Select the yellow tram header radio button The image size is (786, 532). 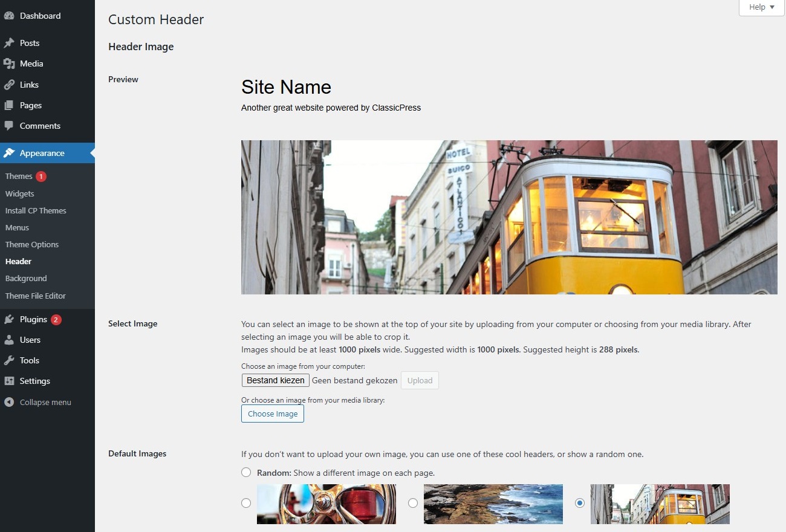pos(580,503)
